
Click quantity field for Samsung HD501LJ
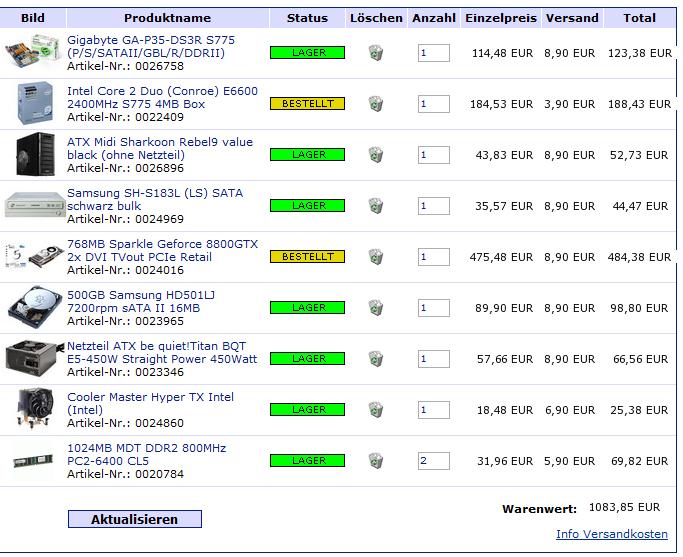[x=433, y=307]
